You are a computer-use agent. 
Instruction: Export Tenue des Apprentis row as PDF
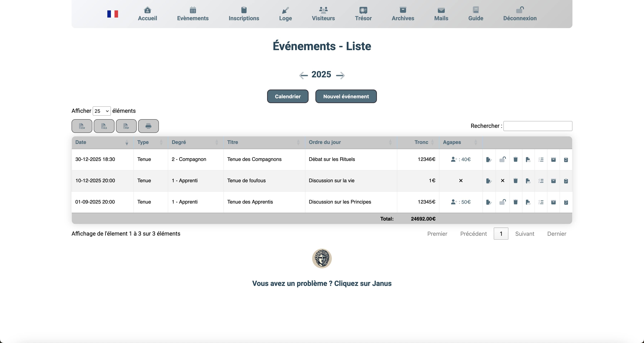[528, 202]
